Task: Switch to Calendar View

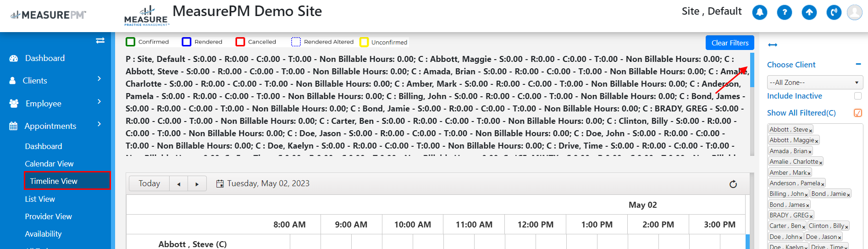Action: coord(49,164)
